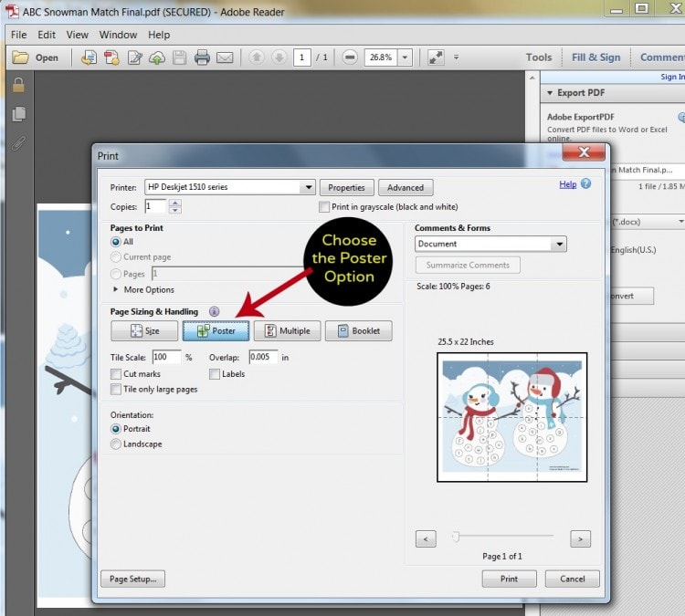Click the security lock sidebar icon
This screenshot has width=685, height=616.
17,86
